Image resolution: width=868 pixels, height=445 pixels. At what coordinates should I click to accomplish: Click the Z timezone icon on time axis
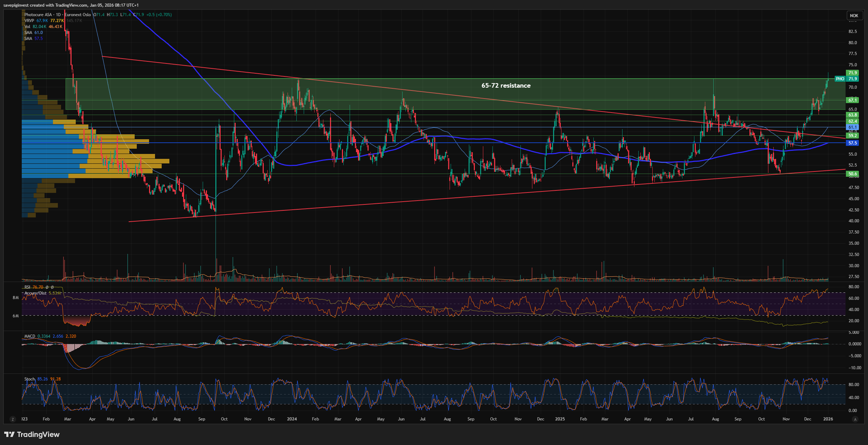pyautogui.click(x=13, y=419)
